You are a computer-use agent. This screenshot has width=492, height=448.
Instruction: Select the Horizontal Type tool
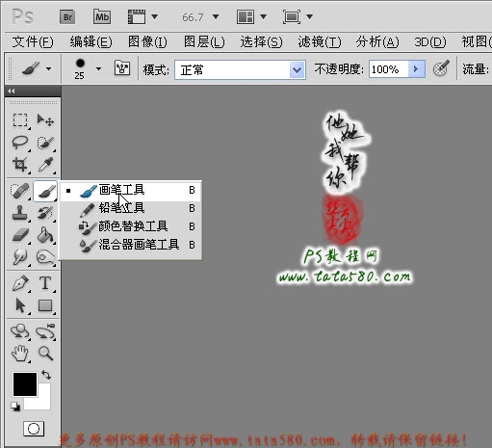[x=45, y=283]
